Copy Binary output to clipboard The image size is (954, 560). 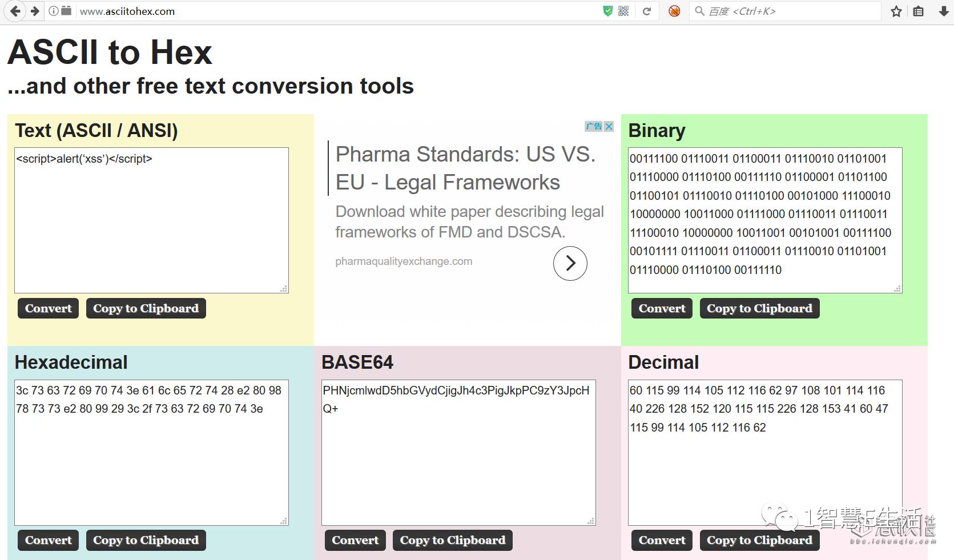pos(759,308)
